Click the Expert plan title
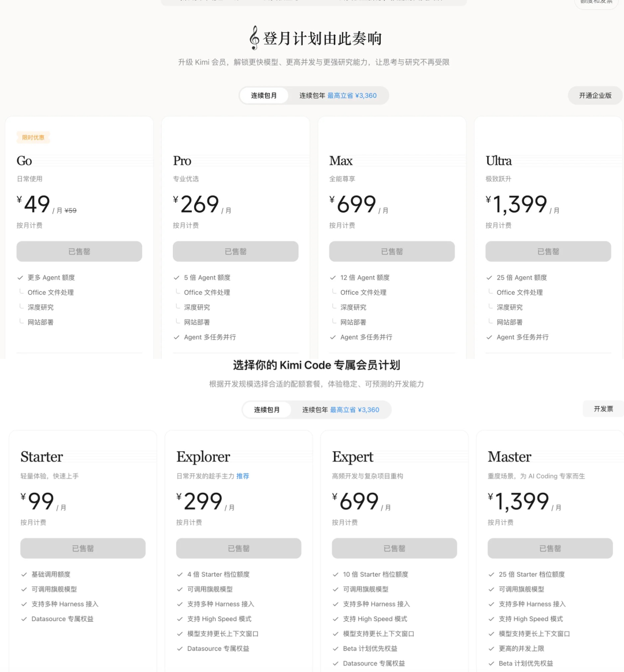624x672 pixels. [x=352, y=457]
